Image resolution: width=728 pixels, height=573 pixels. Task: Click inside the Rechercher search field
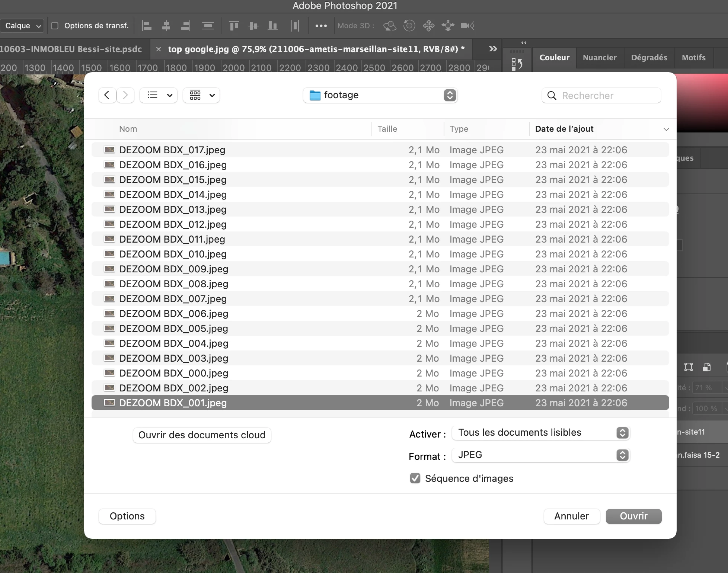607,96
